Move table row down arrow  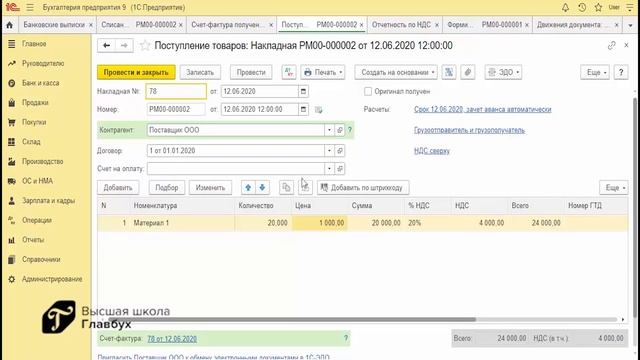pos(262,188)
